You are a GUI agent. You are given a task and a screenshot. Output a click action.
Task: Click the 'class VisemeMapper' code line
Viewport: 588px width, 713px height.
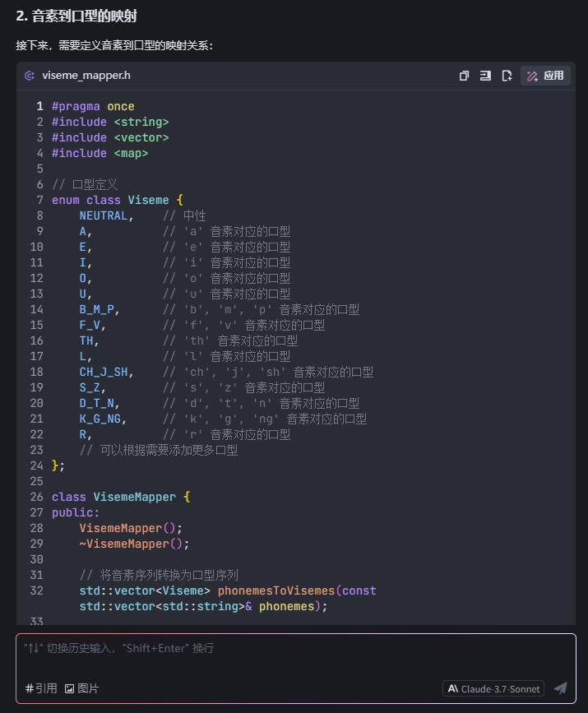121,497
